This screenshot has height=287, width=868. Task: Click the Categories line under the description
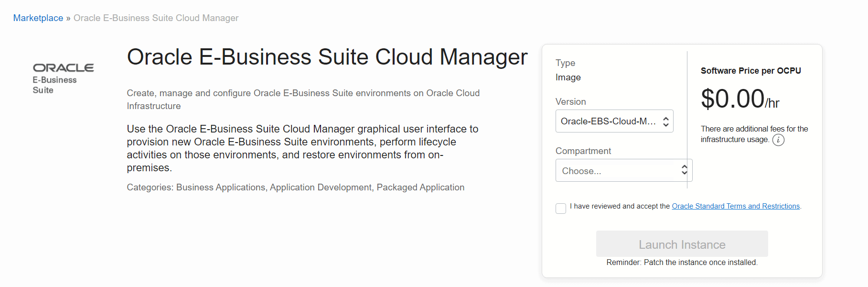[x=295, y=188]
